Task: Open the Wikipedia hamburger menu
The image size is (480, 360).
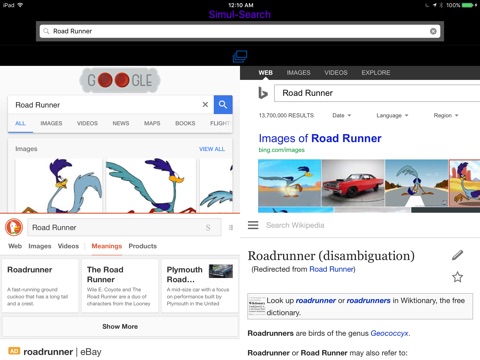Action: [x=253, y=225]
